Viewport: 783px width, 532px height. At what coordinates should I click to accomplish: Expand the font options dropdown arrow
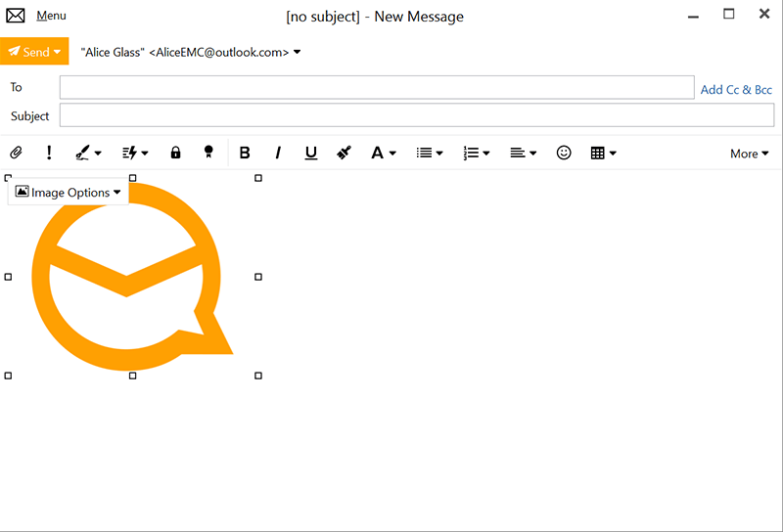pyautogui.click(x=392, y=154)
